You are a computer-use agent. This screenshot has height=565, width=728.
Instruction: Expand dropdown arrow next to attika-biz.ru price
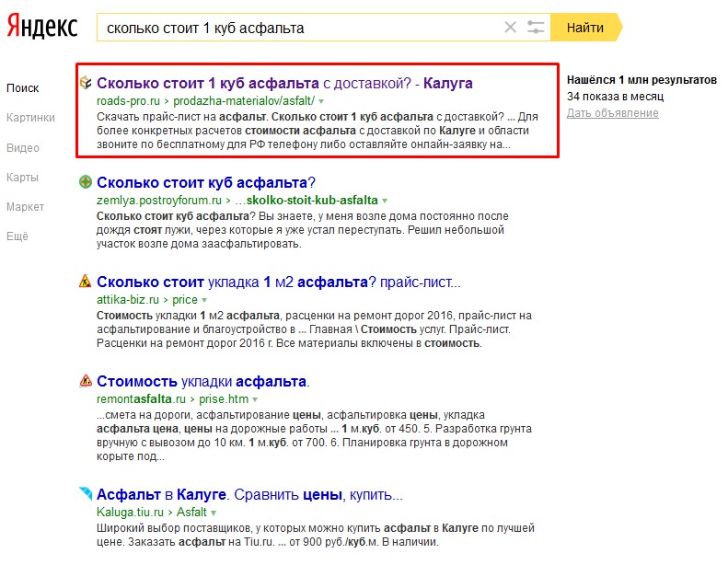click(204, 300)
